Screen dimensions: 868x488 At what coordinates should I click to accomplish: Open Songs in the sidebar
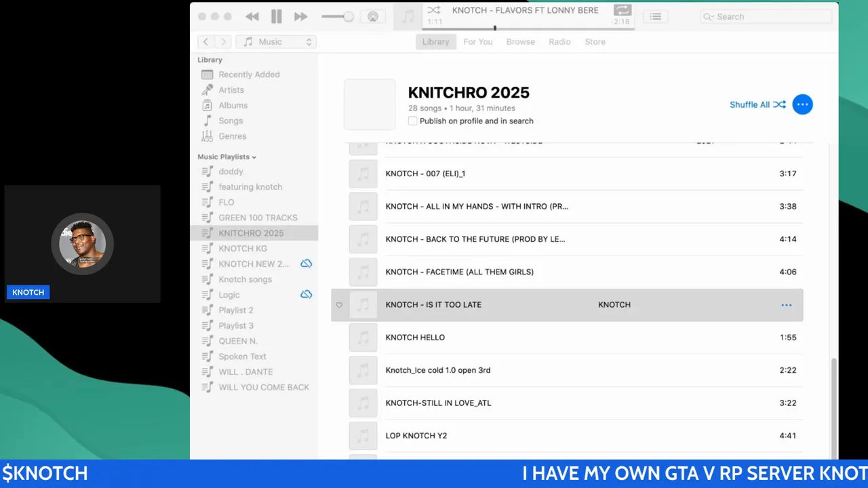[231, 121]
